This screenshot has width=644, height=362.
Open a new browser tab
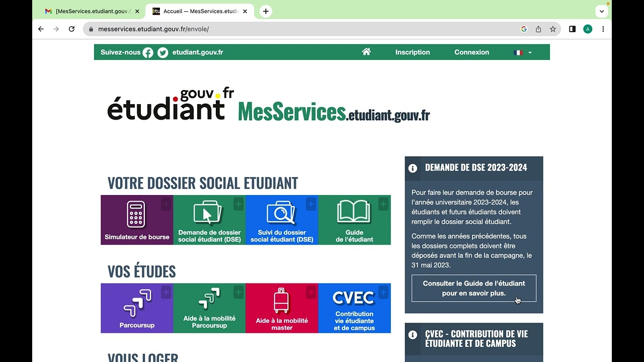(x=266, y=11)
